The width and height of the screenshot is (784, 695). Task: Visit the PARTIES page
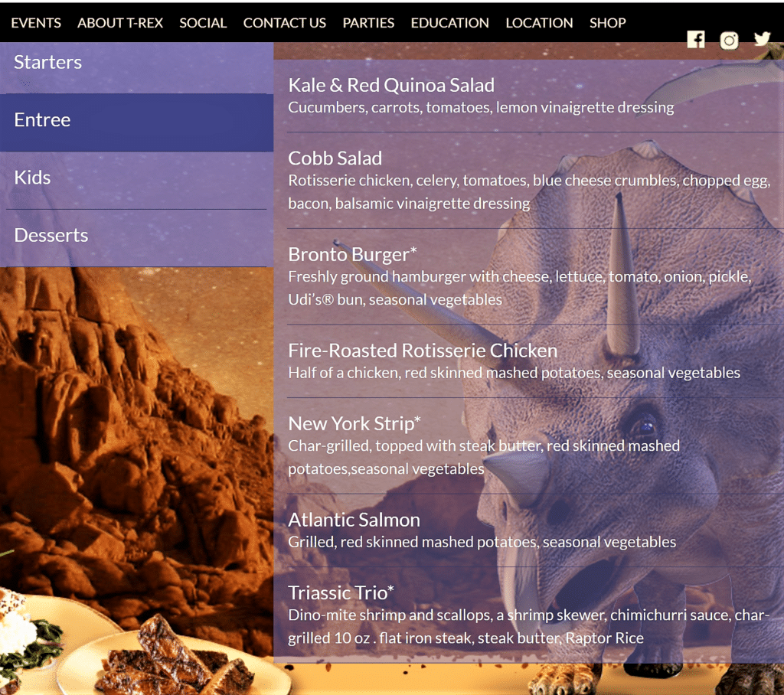click(368, 23)
